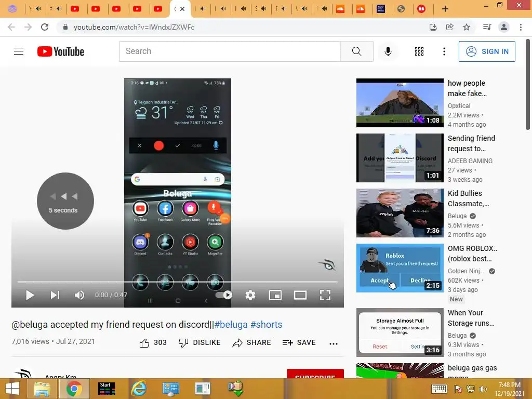The height and width of the screenshot is (399, 532).
Task: Open 'OMG ROBLOX..' video title
Action: click(x=472, y=254)
